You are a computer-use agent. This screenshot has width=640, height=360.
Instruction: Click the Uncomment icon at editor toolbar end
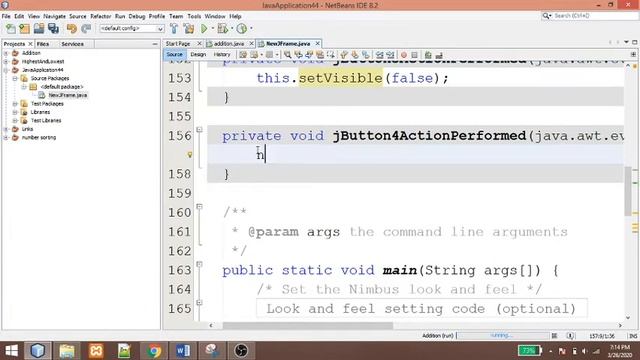click(439, 55)
